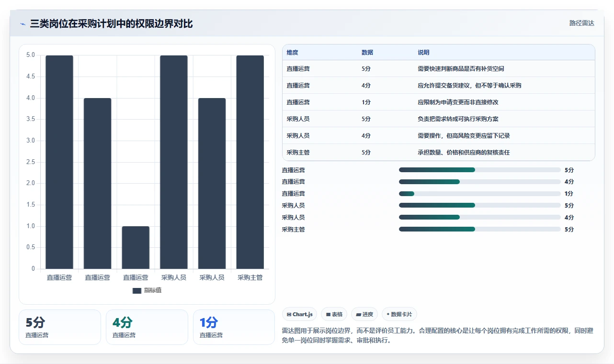The width and height of the screenshot is (614, 364).
Task: Select the cell 需要快速判断商品是否有补货空间
Action: coord(461,69)
